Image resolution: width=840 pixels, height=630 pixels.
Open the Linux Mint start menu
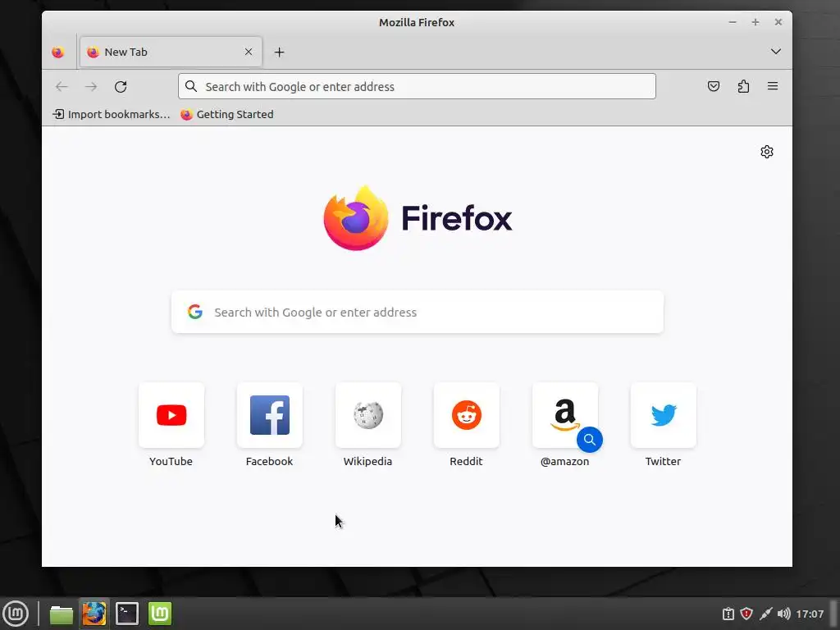16,614
